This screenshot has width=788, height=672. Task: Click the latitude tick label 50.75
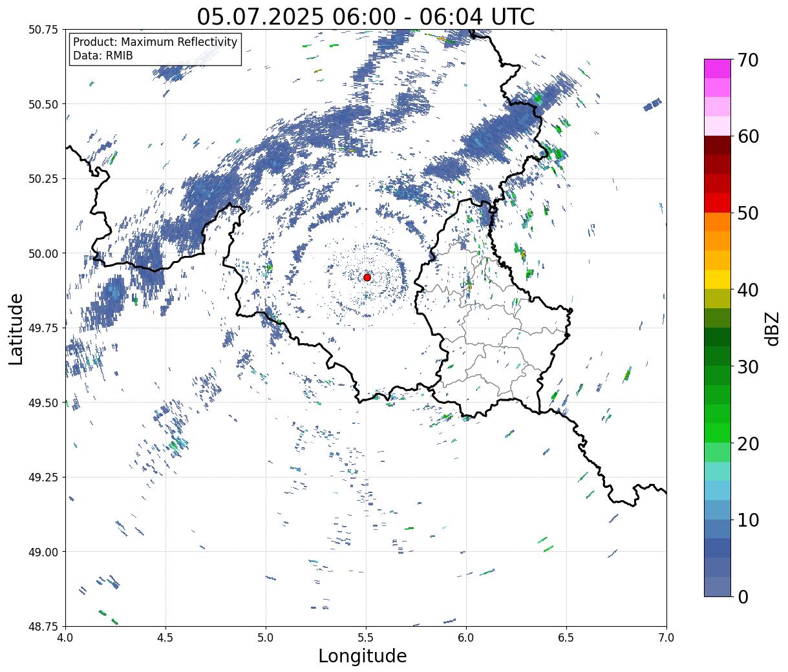click(x=43, y=30)
